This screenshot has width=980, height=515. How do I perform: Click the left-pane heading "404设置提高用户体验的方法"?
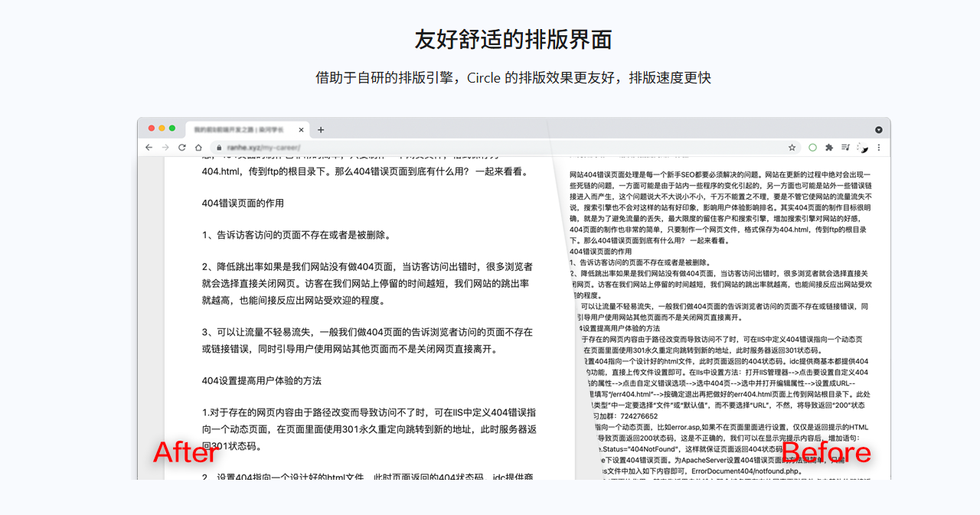coord(262,380)
